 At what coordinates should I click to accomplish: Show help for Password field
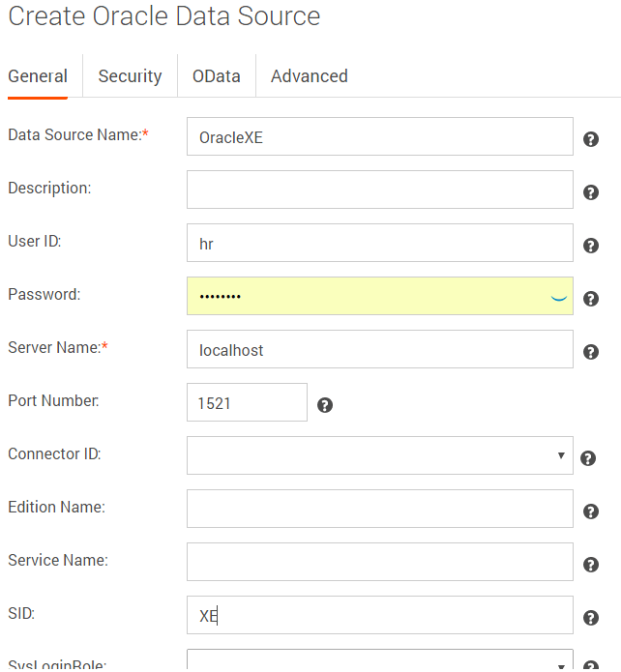591,299
